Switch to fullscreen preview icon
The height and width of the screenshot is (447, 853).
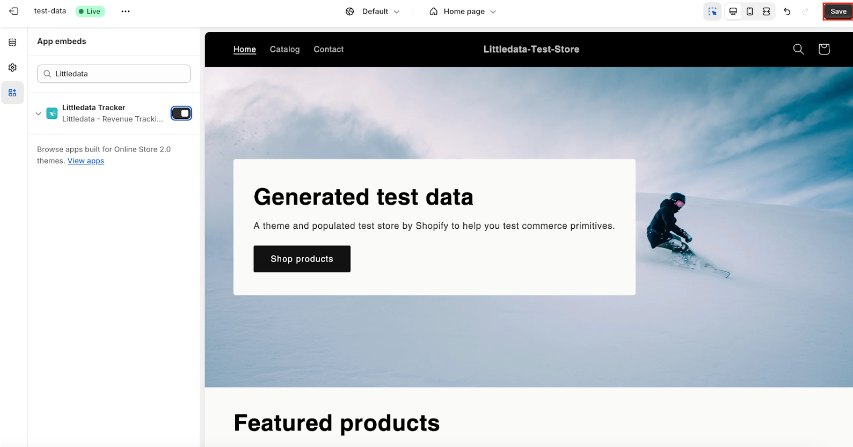coord(766,11)
